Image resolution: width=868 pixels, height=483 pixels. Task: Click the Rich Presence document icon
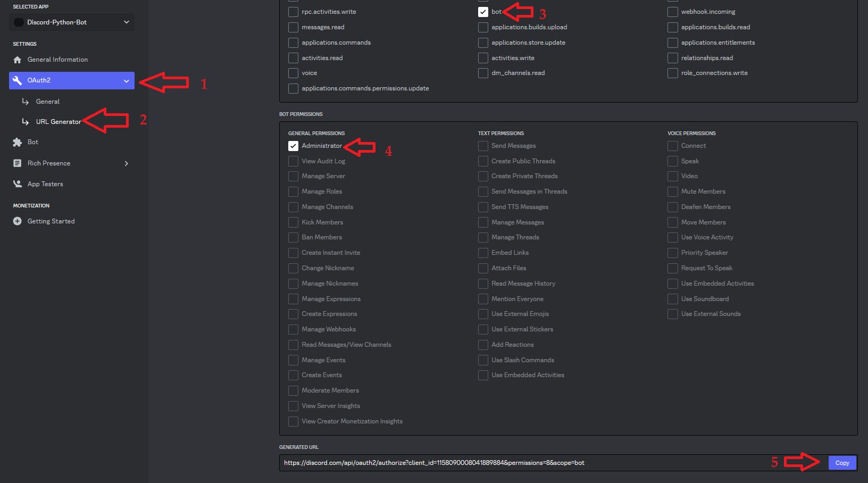(18, 163)
